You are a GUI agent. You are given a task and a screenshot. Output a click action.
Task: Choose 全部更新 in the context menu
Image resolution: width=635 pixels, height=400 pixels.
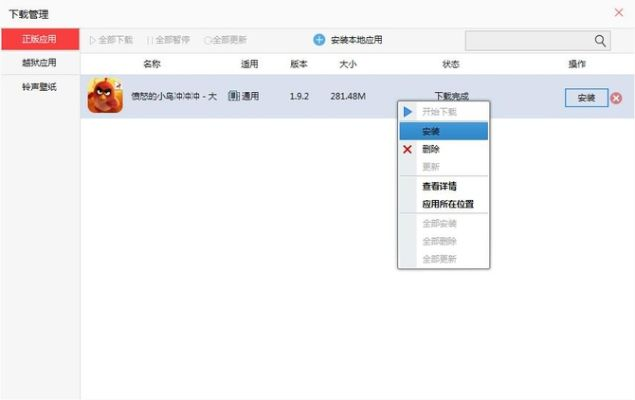tap(444, 259)
